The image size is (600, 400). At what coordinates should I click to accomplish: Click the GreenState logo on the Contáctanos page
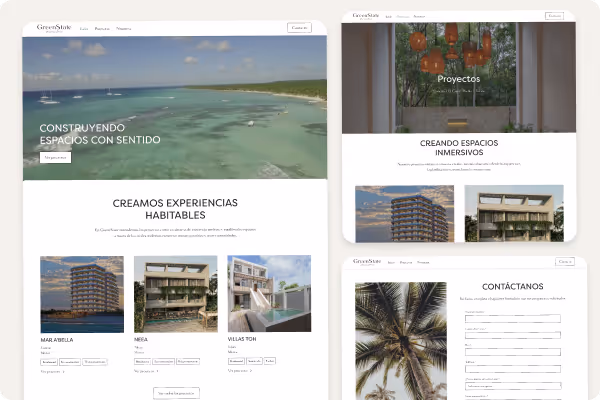point(367,262)
